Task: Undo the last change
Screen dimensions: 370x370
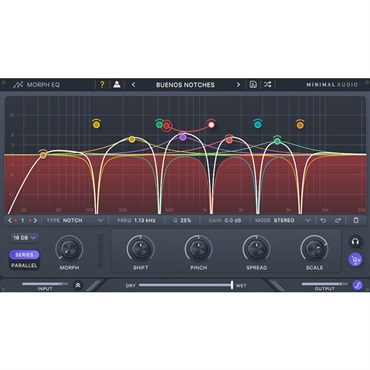Action: pyautogui.click(x=323, y=220)
